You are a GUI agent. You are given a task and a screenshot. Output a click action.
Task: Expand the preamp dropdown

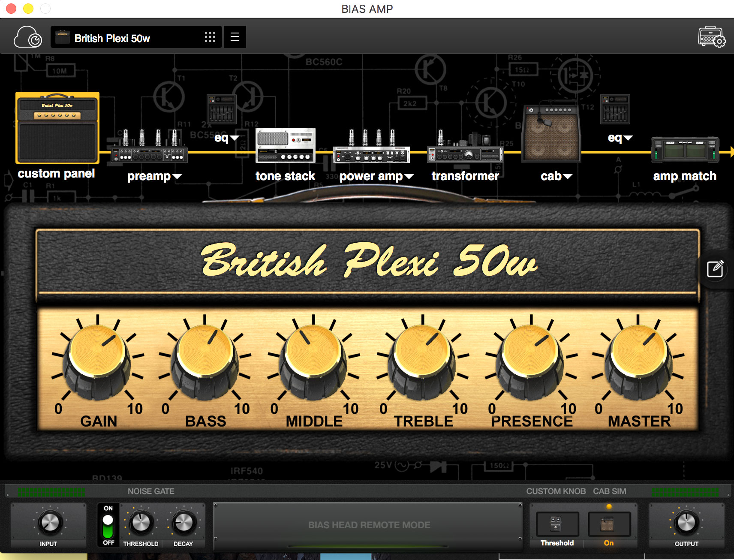154,176
